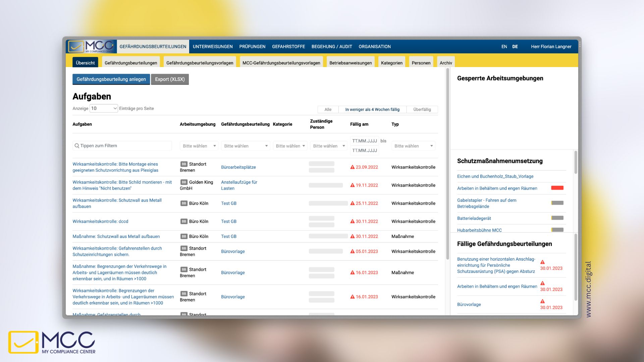The image size is (644, 362).
Task: Click the warning icon beside Arbeiten in Behältern in Fällige Gefährdungsbeurteilungen
Action: tap(542, 283)
